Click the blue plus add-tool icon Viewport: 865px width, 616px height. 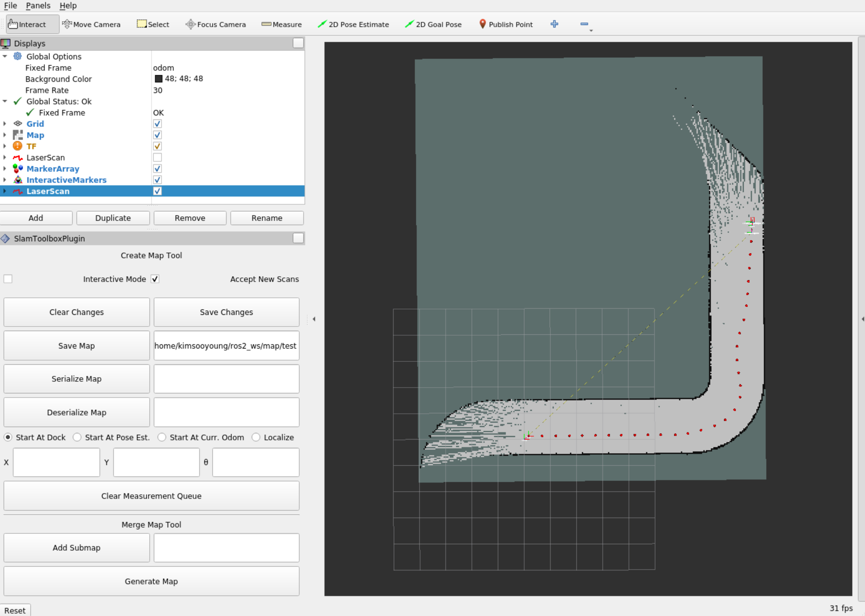[554, 24]
